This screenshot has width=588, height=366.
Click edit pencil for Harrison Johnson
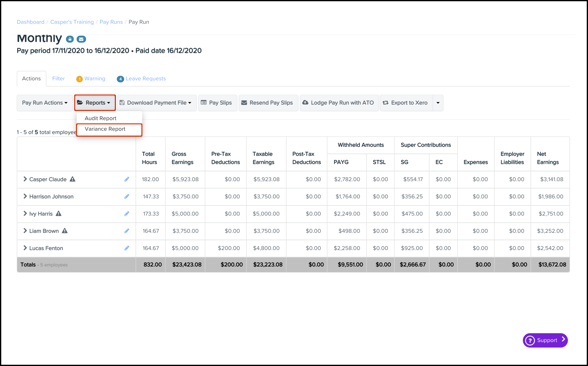tap(127, 196)
